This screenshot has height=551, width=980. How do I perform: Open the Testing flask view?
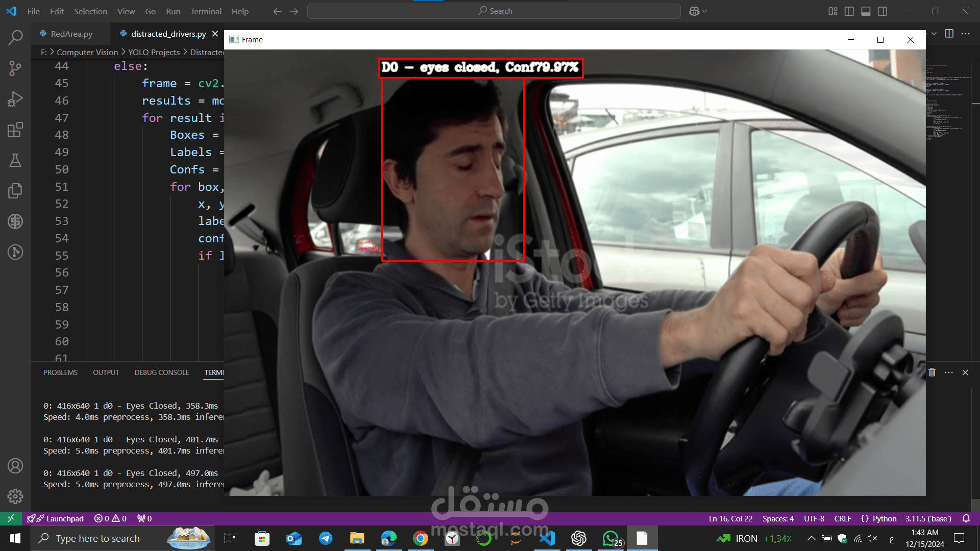[x=15, y=160]
